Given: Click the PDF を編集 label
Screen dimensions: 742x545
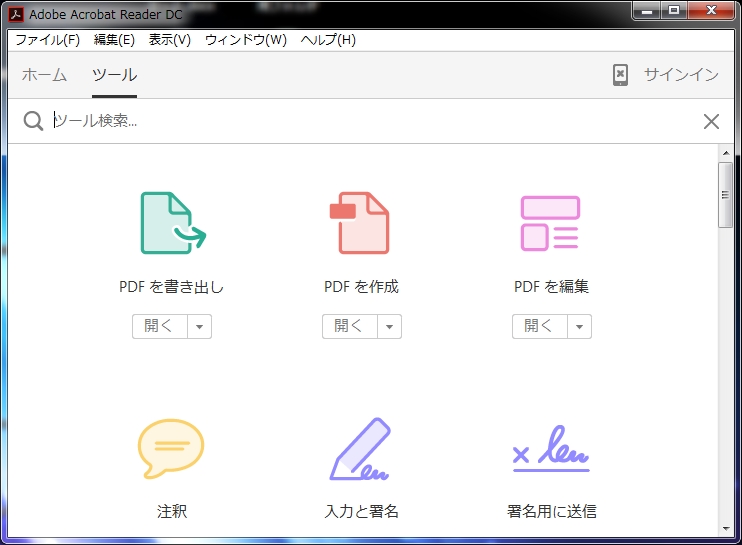Looking at the screenshot, I should point(551,287).
